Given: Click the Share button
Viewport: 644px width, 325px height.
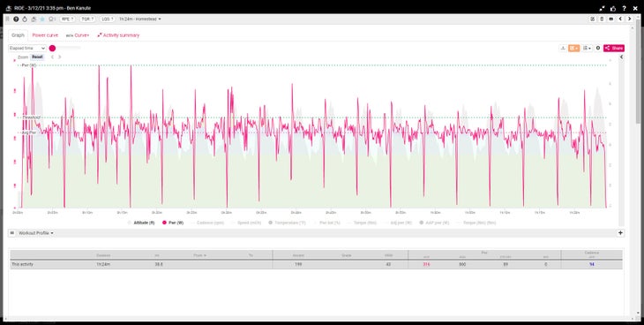Looking at the screenshot, I should 614,49.
